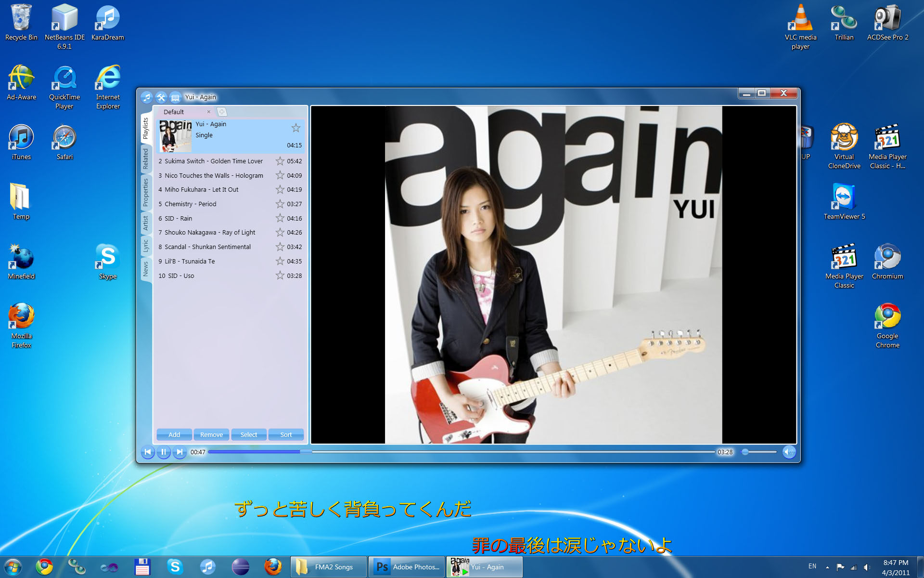Open the Related side tab
The image size is (924, 578).
pyautogui.click(x=145, y=159)
